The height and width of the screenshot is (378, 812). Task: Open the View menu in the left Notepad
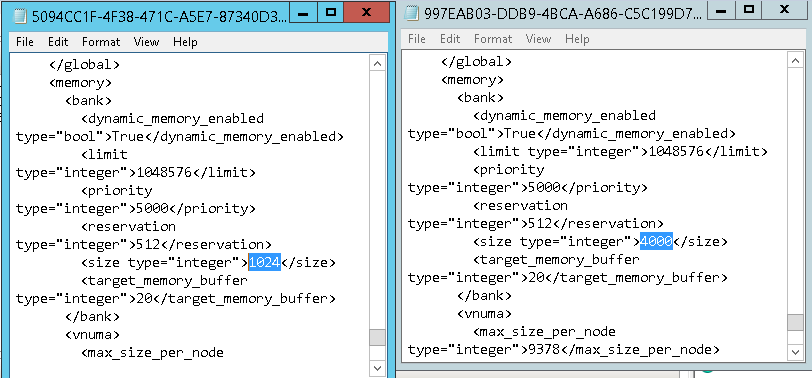[x=146, y=42]
